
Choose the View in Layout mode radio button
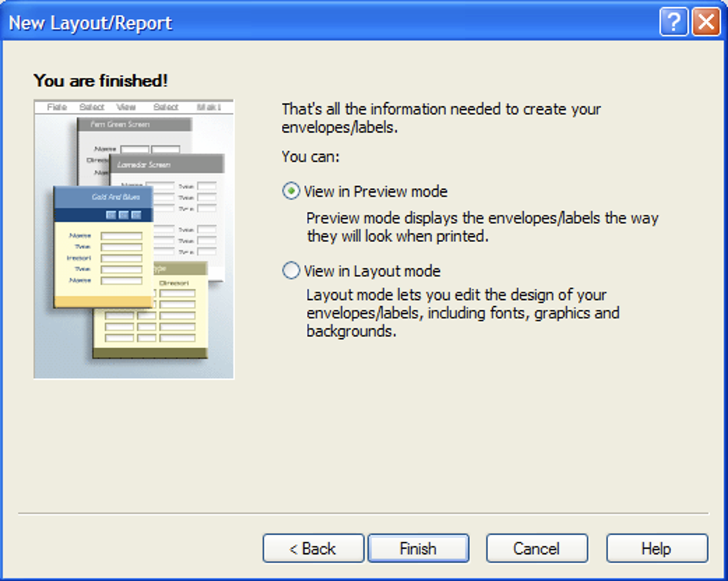[291, 271]
